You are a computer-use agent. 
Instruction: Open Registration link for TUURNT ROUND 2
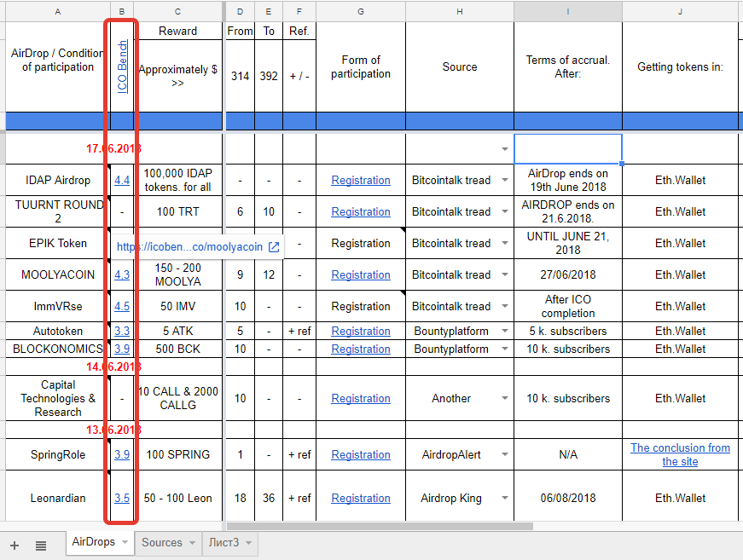tap(361, 211)
